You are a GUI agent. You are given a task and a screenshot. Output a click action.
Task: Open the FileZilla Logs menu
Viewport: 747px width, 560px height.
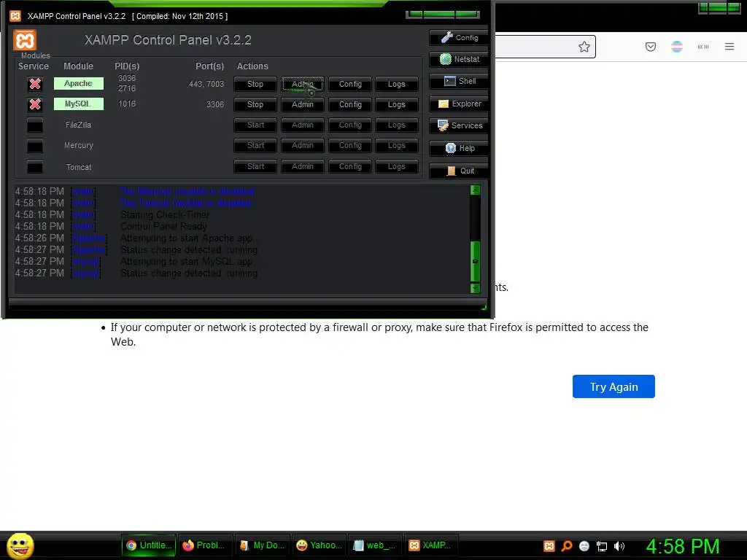396,125
